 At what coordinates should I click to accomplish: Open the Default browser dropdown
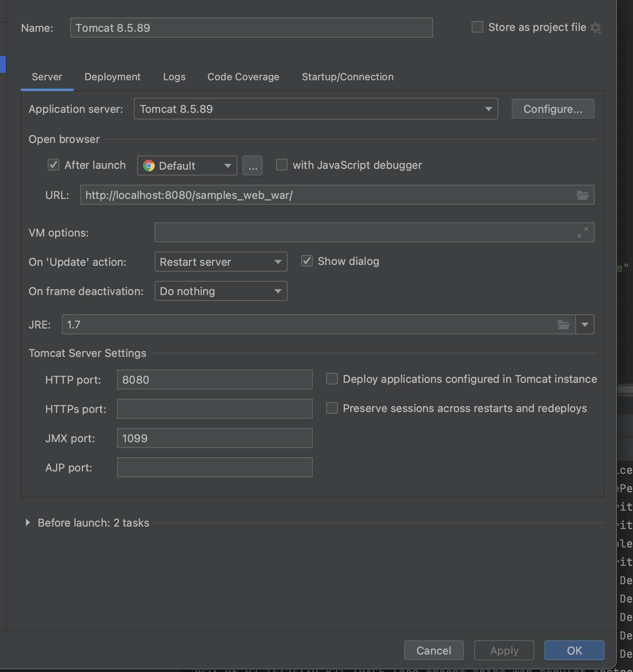pyautogui.click(x=187, y=165)
